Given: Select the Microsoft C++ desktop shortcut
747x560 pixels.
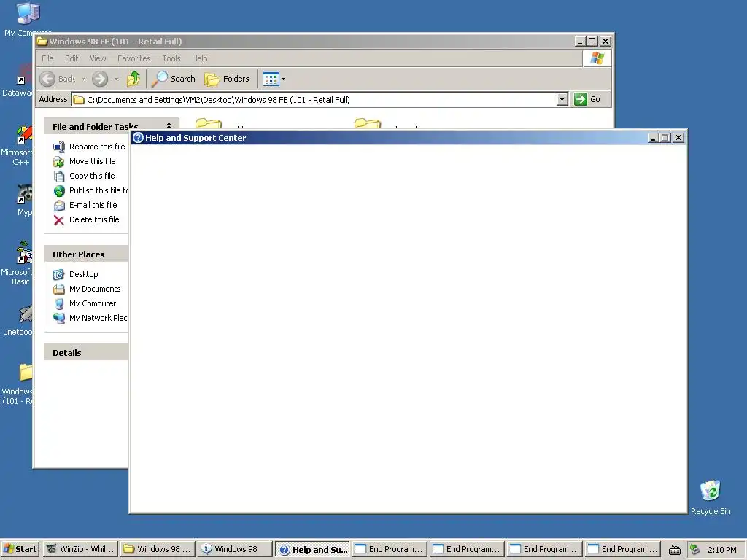Looking at the screenshot, I should click(18, 146).
